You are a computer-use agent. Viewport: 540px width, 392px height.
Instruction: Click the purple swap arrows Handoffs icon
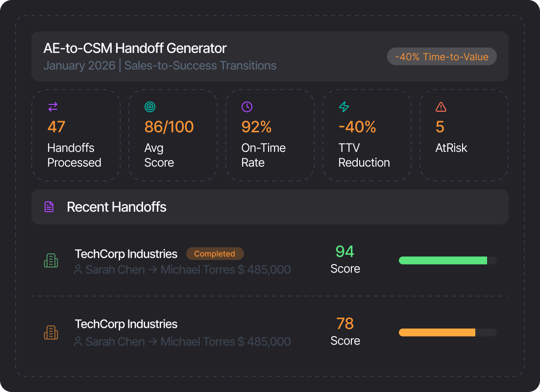tap(53, 107)
